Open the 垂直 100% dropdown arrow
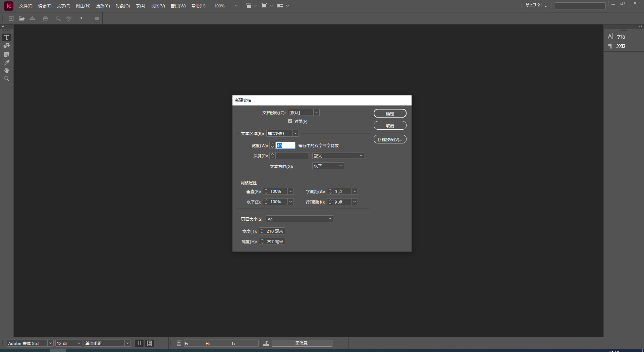Screen dimensions: 644x352 (x=291, y=191)
